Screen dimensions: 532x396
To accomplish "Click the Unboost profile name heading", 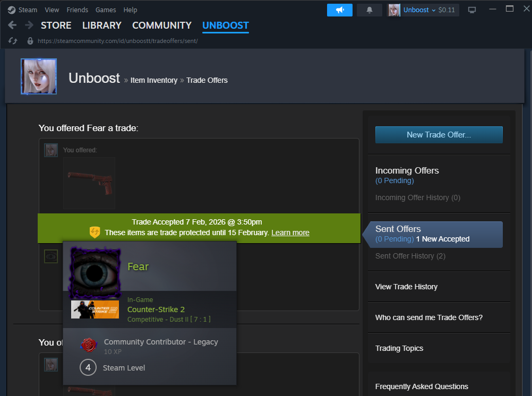I will (94, 78).
